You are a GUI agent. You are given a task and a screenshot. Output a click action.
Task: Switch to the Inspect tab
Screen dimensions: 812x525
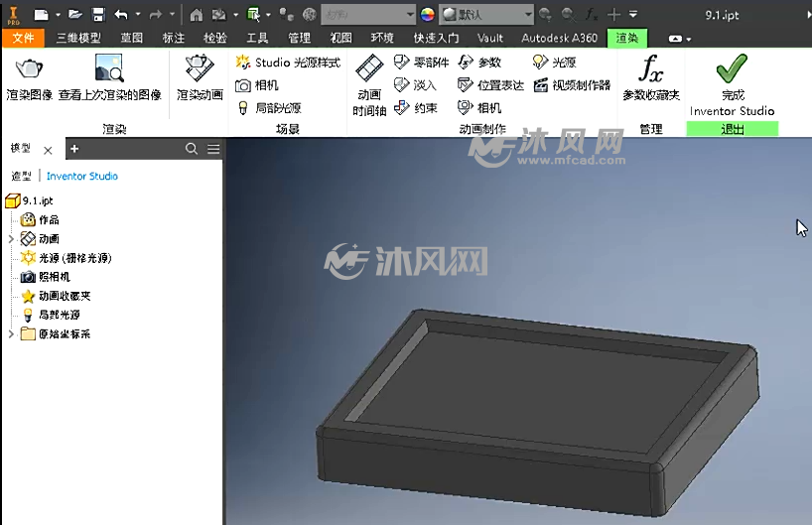(x=214, y=38)
